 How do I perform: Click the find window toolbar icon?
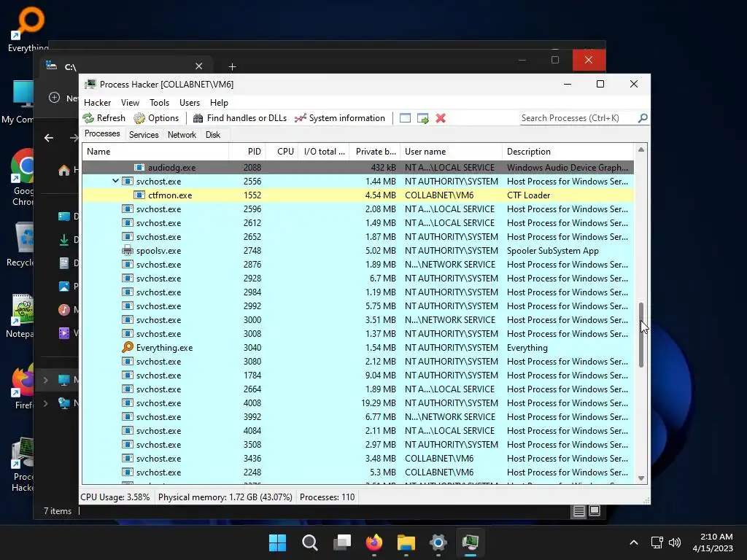coord(405,118)
